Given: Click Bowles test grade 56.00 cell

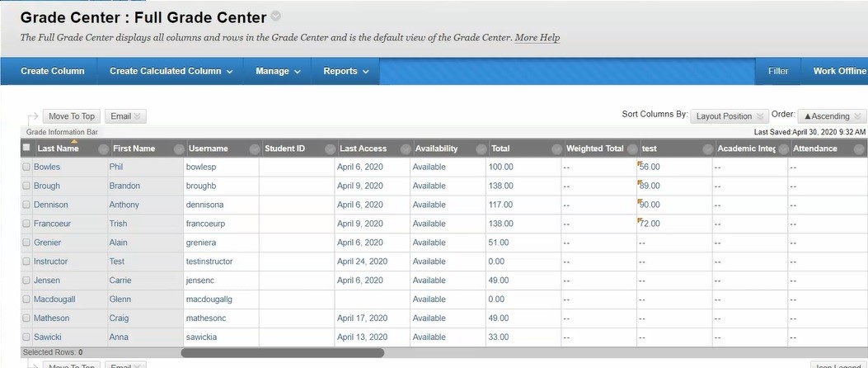Looking at the screenshot, I should [674, 167].
